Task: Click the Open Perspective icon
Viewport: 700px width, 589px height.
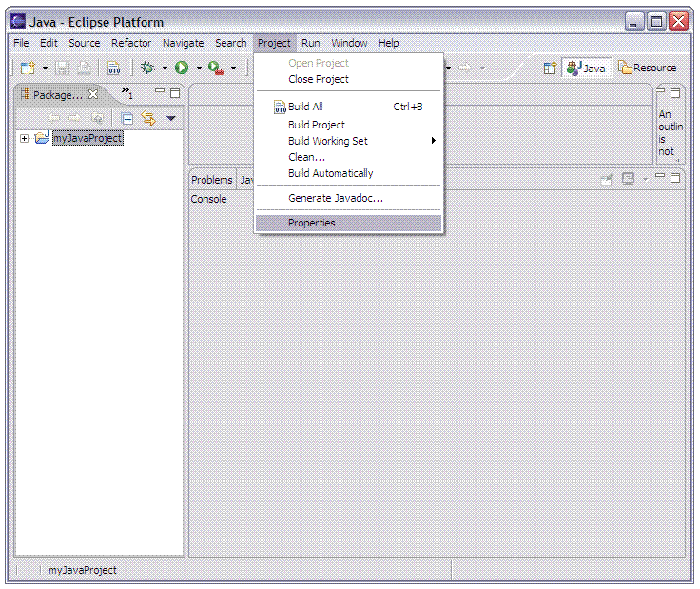Action: click(x=550, y=68)
